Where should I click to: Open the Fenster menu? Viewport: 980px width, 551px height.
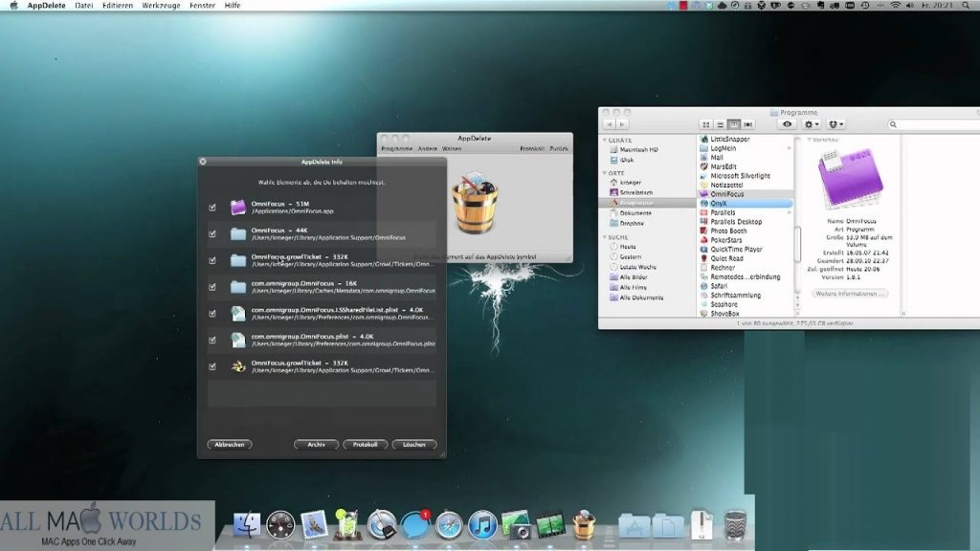pyautogui.click(x=202, y=5)
